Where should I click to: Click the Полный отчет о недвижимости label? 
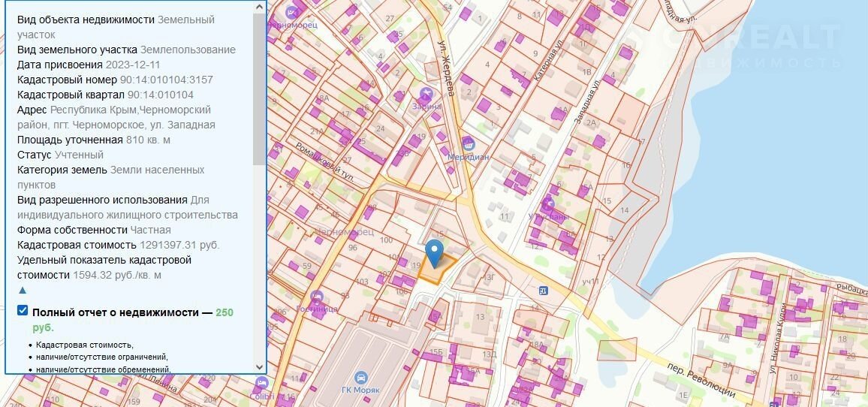pyautogui.click(x=122, y=311)
